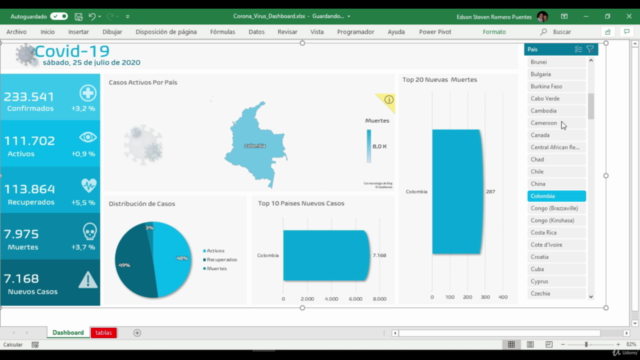This screenshot has height=360, width=640.
Task: Click the Colombia map shape
Action: 255,145
